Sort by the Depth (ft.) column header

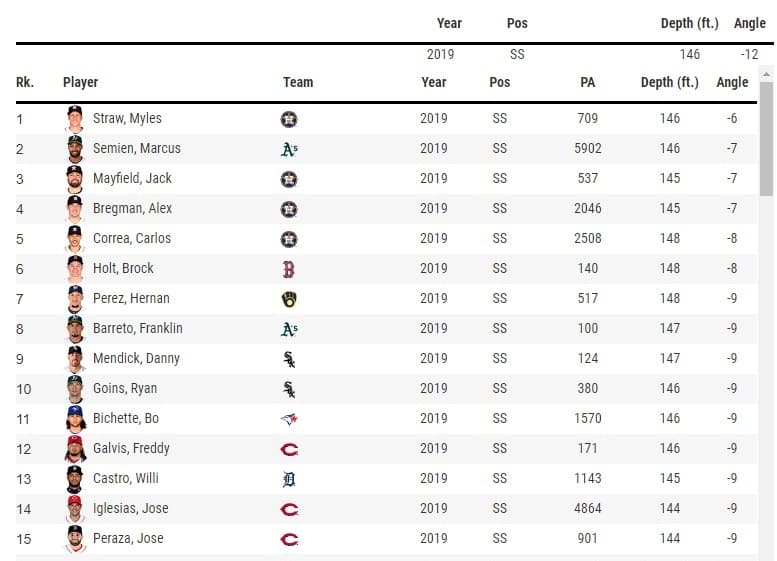669,82
